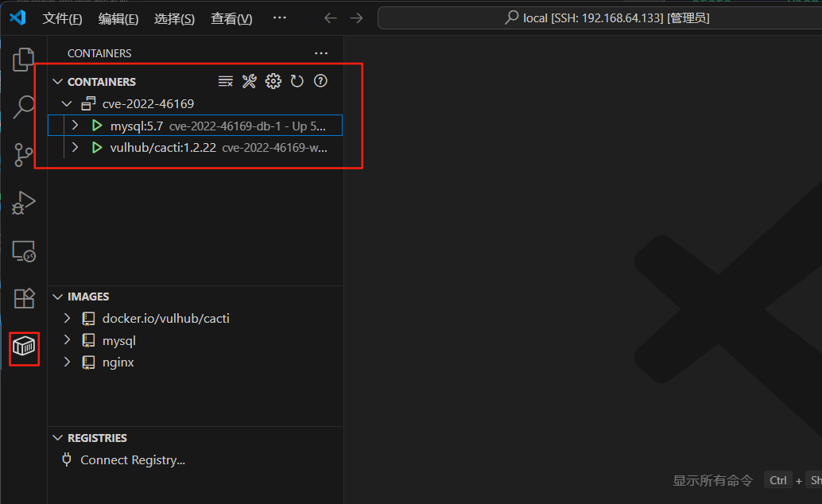
Task: Go forward with the right arrow
Action: tap(356, 17)
